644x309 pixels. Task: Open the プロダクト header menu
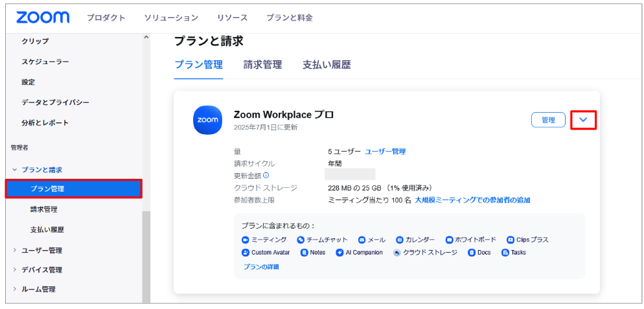[x=106, y=17]
